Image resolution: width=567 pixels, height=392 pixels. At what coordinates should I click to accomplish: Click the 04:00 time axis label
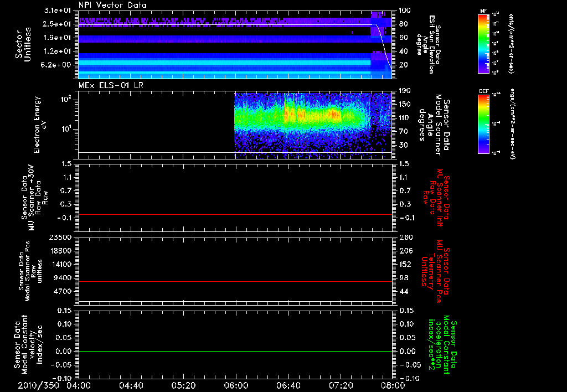pos(79,385)
